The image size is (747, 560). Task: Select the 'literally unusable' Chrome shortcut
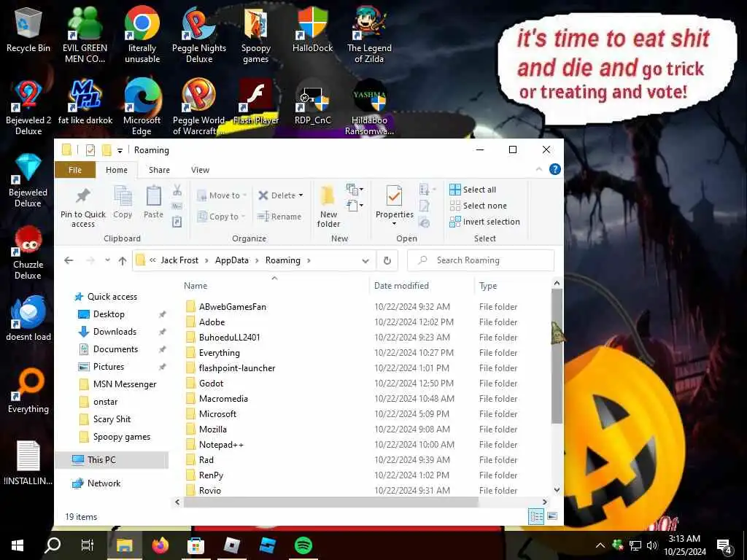tap(142, 34)
